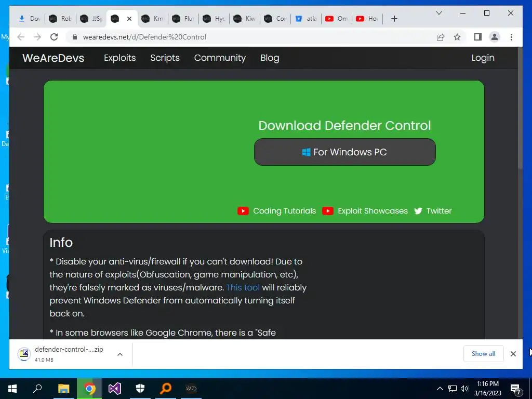
Task: Expand the download item options chevron
Action: pyautogui.click(x=120, y=354)
